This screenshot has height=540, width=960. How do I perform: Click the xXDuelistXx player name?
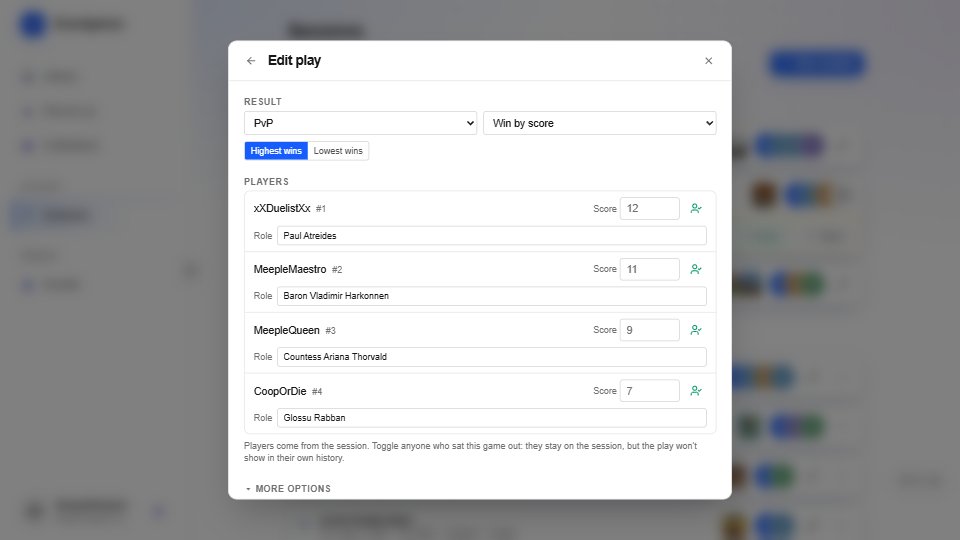click(x=282, y=208)
